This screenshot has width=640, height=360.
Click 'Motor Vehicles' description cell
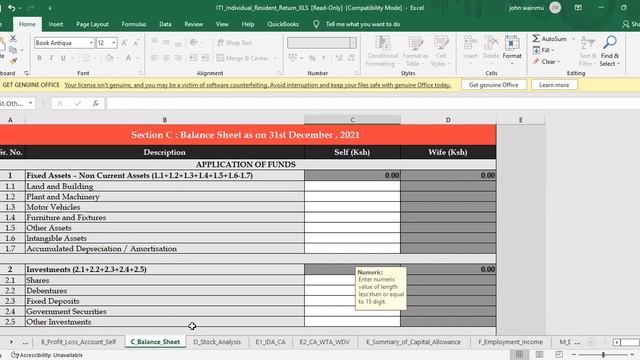164,207
